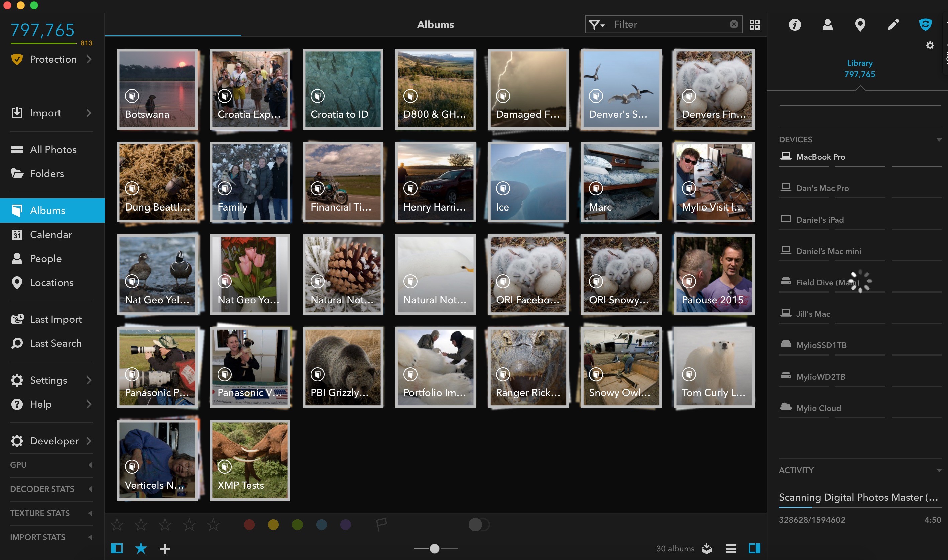Open Calendar view in sidebar
This screenshot has height=560, width=948.
52,234
